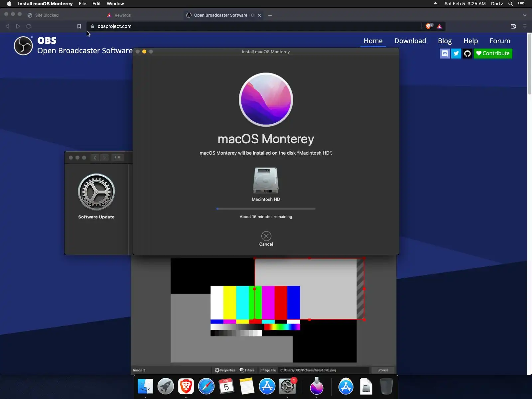
Task: Open Spotlight search in the menu bar
Action: click(511, 4)
